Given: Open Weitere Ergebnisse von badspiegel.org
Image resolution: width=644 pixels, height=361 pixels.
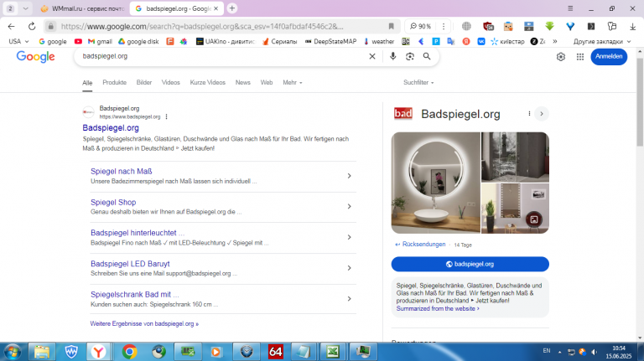Looking at the screenshot, I should [x=144, y=323].
